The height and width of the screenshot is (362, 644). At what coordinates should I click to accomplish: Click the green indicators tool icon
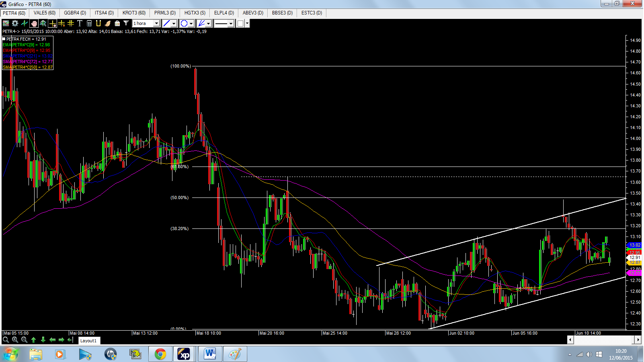pyautogui.click(x=24, y=23)
